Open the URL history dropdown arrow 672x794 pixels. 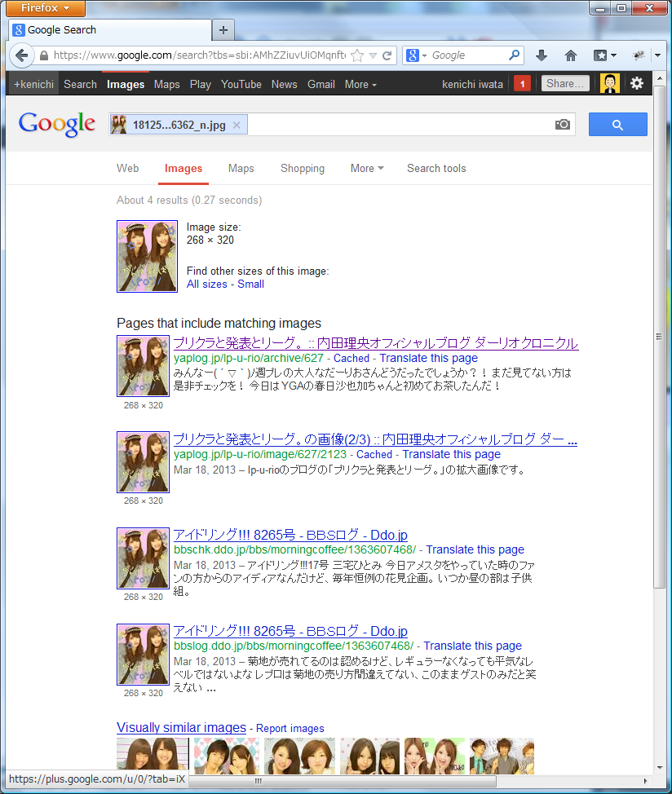pos(374,55)
